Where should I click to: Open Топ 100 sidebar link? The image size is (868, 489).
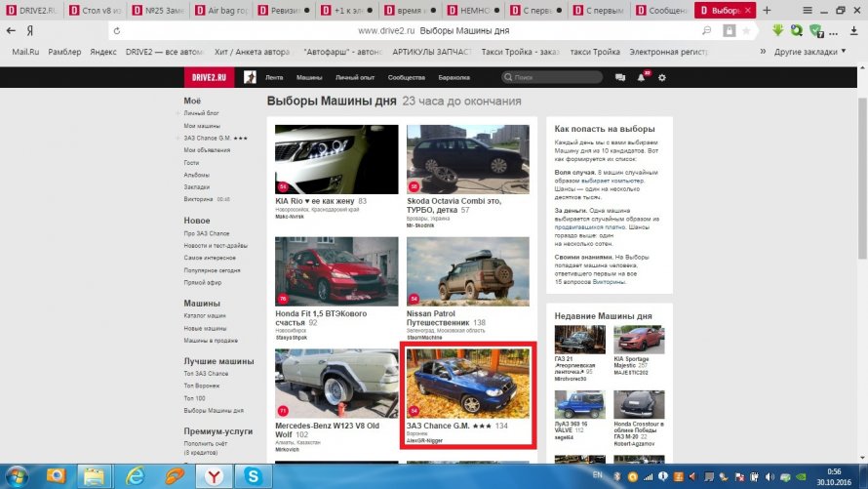(194, 398)
